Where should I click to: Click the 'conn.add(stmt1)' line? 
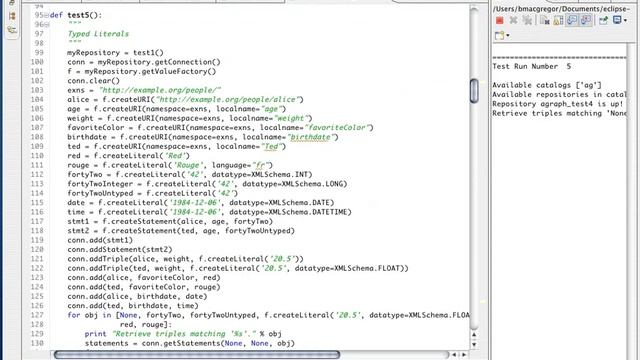pyautogui.click(x=100, y=240)
